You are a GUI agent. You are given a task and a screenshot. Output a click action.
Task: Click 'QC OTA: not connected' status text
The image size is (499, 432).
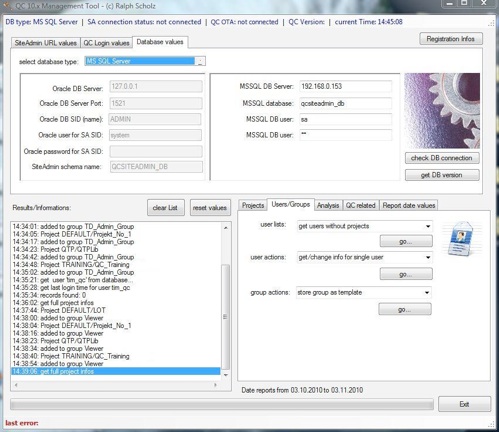(x=244, y=22)
